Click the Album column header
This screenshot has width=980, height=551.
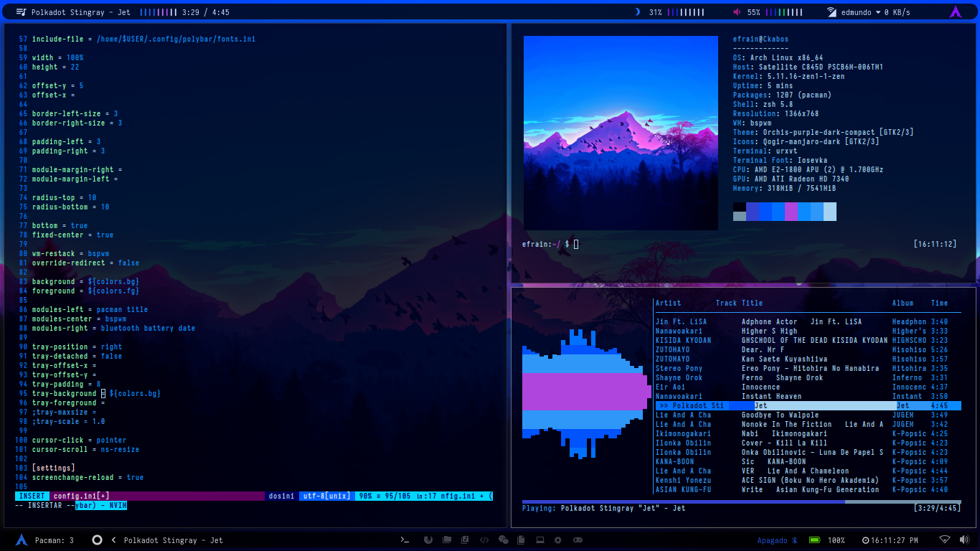tap(903, 303)
